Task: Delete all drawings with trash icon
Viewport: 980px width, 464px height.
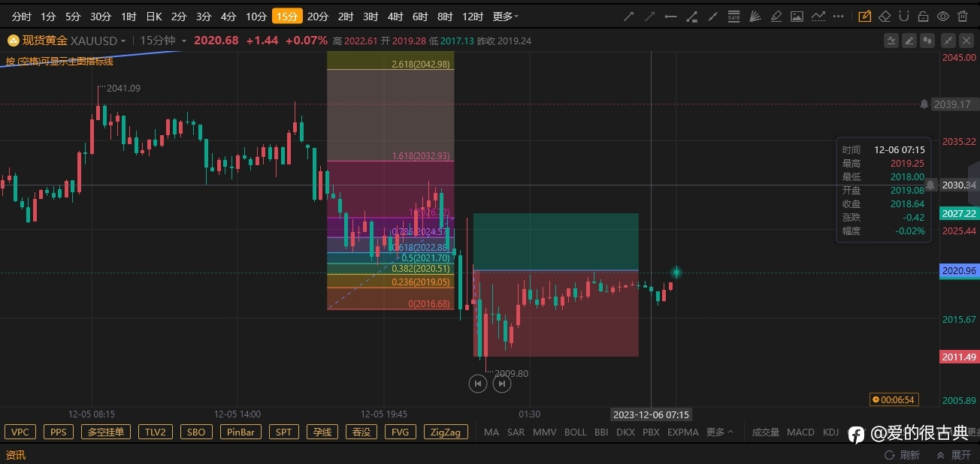Action: [963, 17]
